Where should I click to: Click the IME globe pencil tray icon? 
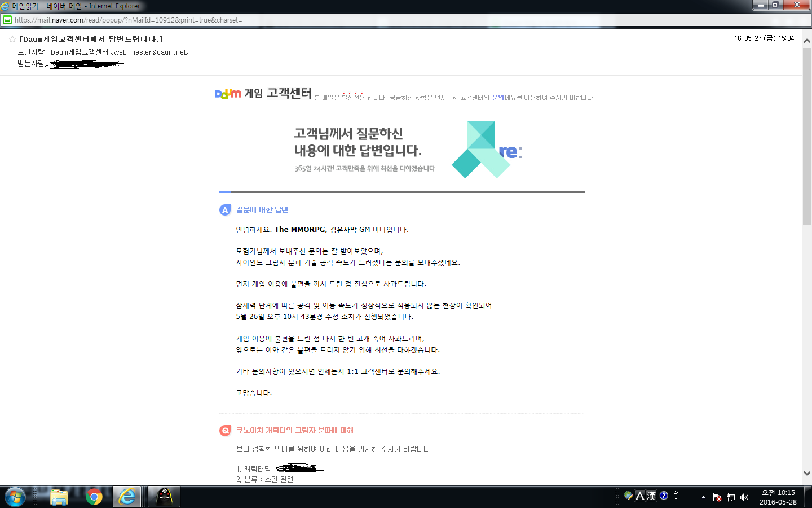point(628,496)
